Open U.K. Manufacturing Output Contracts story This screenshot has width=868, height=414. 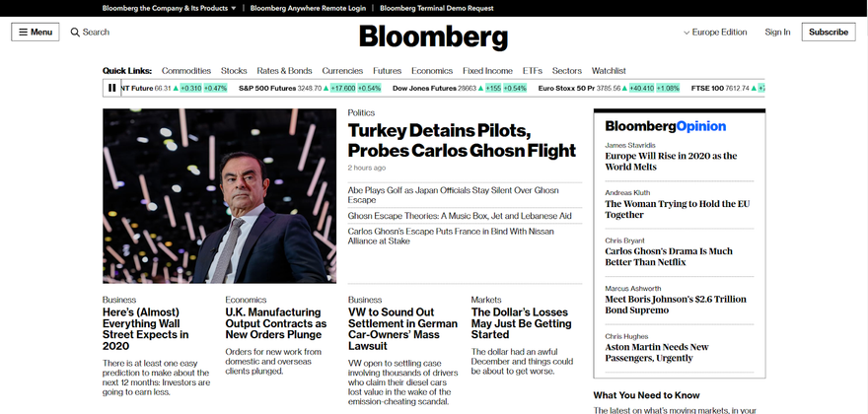(x=275, y=323)
